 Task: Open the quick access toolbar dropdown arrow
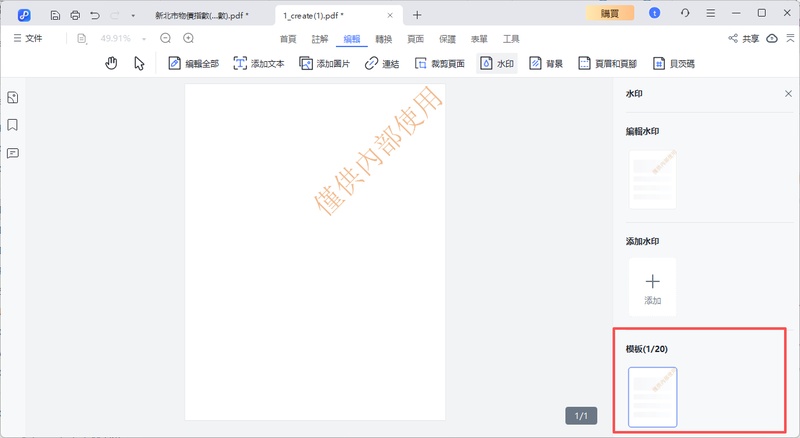[133, 16]
